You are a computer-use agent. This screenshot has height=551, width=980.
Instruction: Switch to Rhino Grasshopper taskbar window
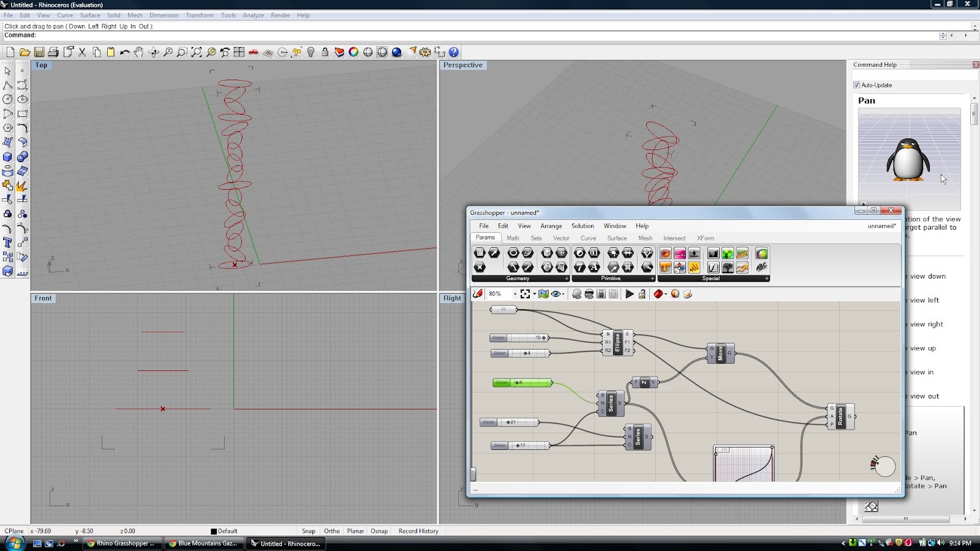122,543
